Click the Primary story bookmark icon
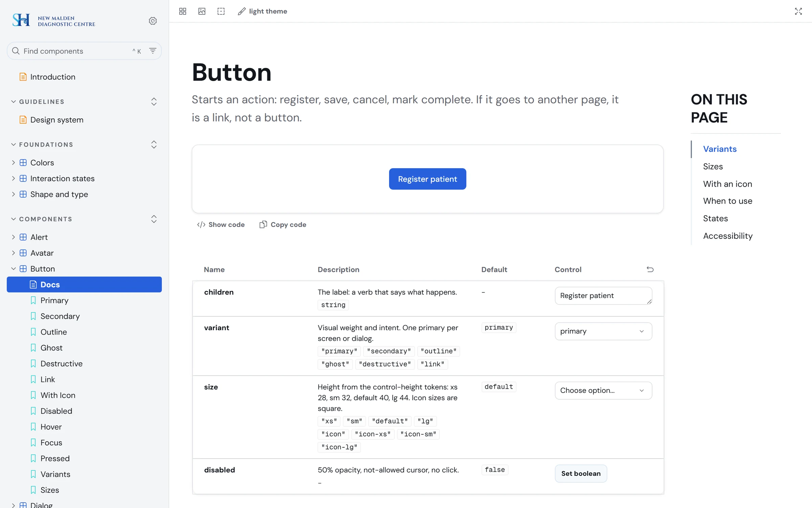This screenshot has height=508, width=812. click(x=33, y=300)
